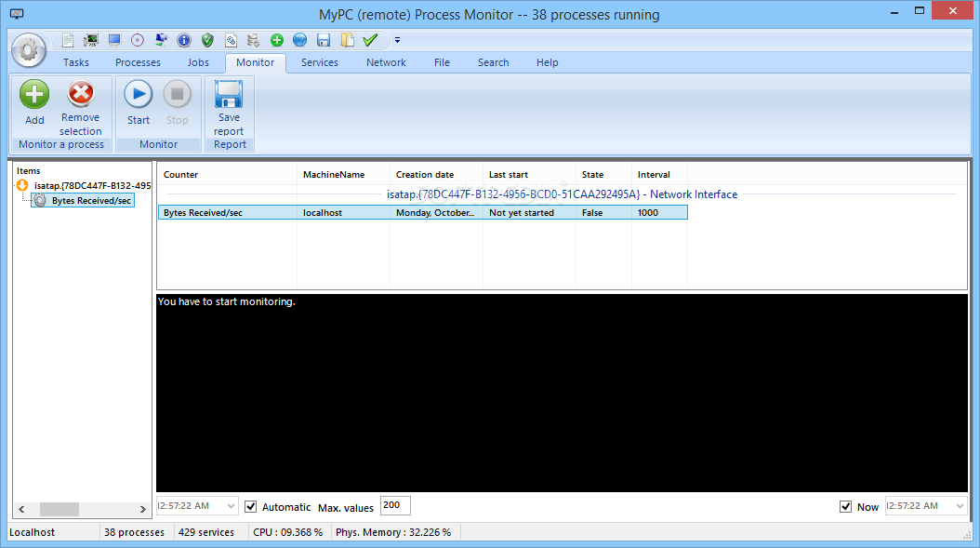Click the CPU usage status entry

pos(287,532)
